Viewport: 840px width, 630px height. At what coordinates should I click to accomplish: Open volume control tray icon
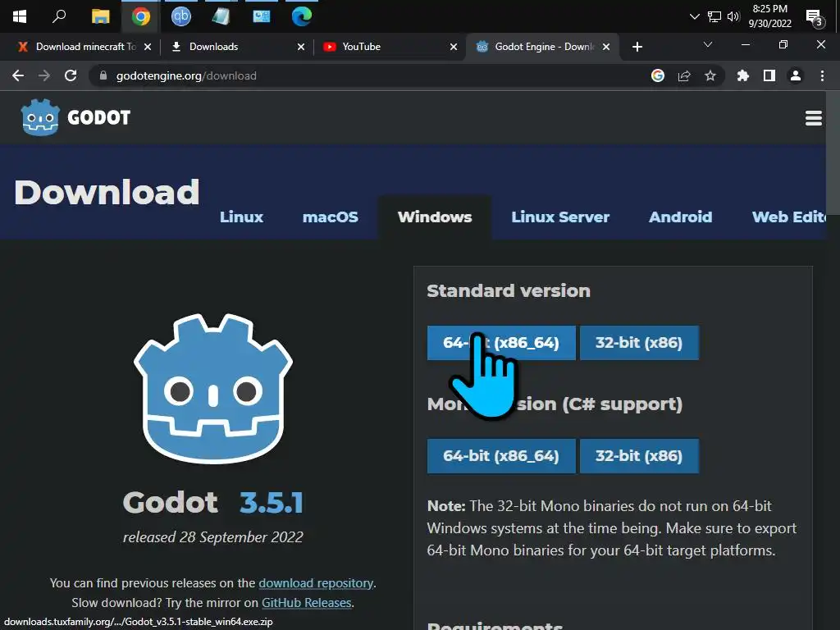[733, 16]
